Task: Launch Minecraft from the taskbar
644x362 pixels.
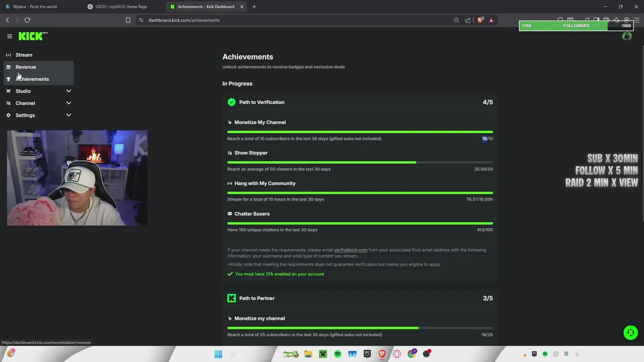Action: tap(323, 354)
